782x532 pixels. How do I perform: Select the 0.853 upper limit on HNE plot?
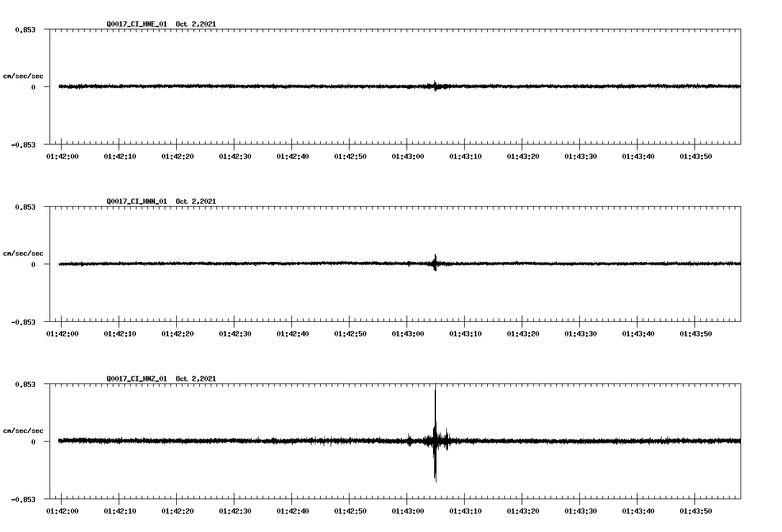(x=25, y=29)
